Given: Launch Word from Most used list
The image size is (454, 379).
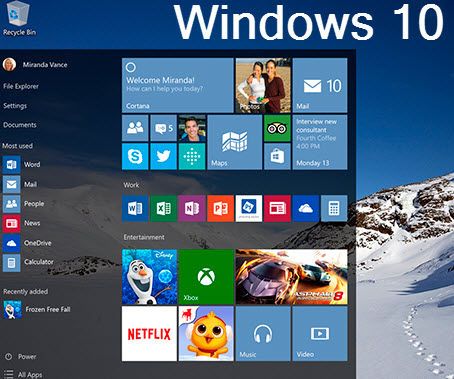Looking at the screenshot, I should (x=21, y=164).
